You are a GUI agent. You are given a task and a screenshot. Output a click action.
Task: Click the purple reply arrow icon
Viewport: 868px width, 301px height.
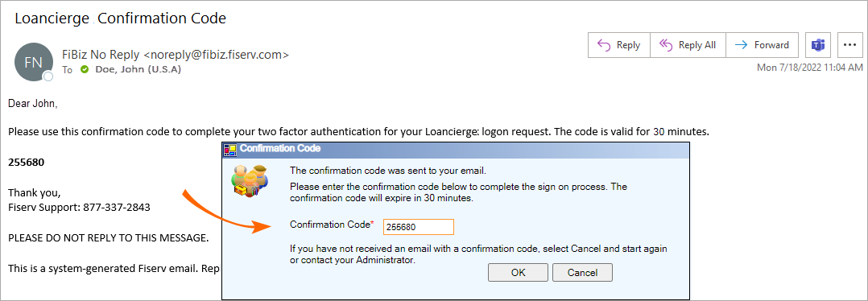pos(604,45)
